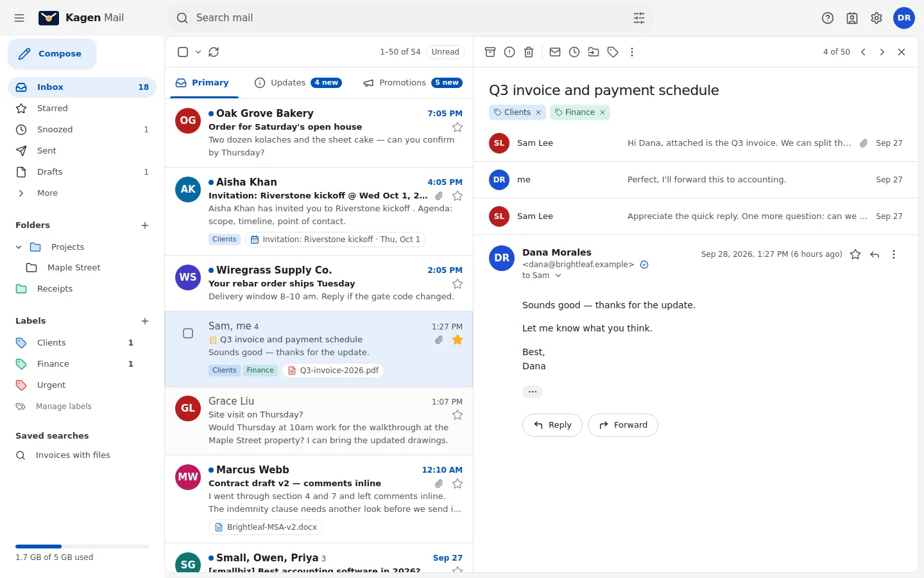Star the Marcus Webb email
Viewport: 924px width, 578px height.
[x=458, y=484]
